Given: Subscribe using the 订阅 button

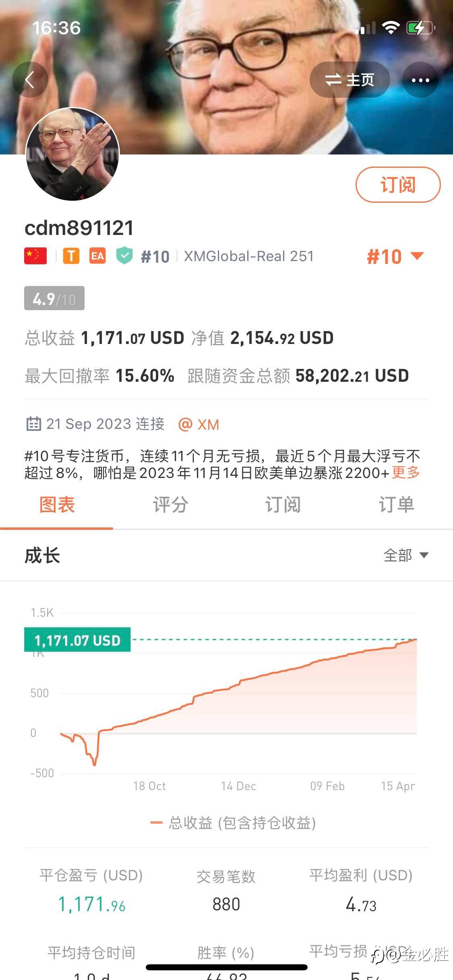Looking at the screenshot, I should (397, 185).
